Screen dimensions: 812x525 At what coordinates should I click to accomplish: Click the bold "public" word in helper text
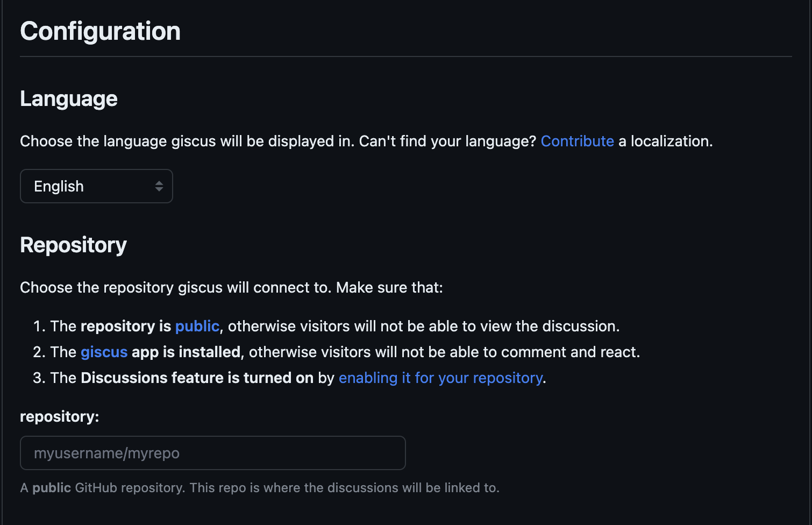52,488
